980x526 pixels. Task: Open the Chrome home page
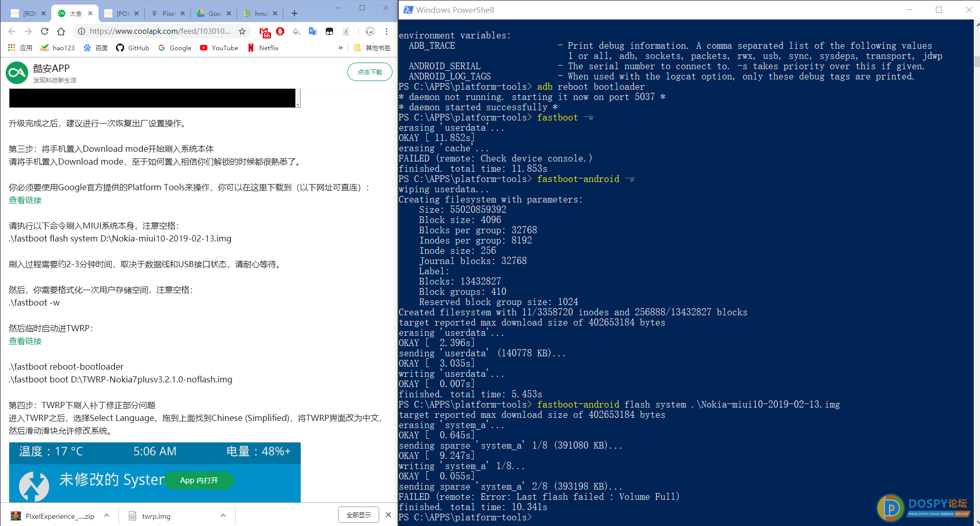pos(61,31)
